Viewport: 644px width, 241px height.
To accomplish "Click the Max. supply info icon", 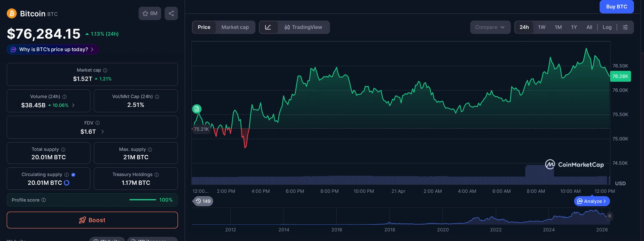I will [150, 149].
